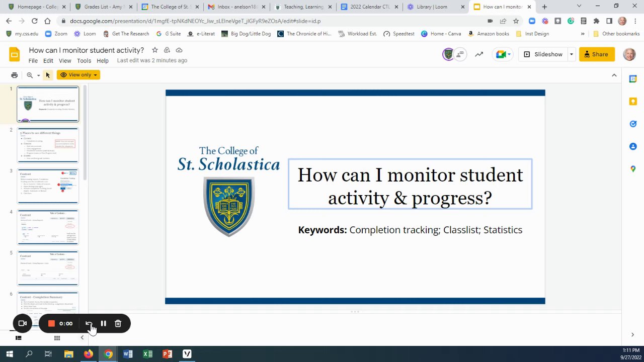Click the share-page icon in address bar
Screen dimensions: 644x362
503,21
